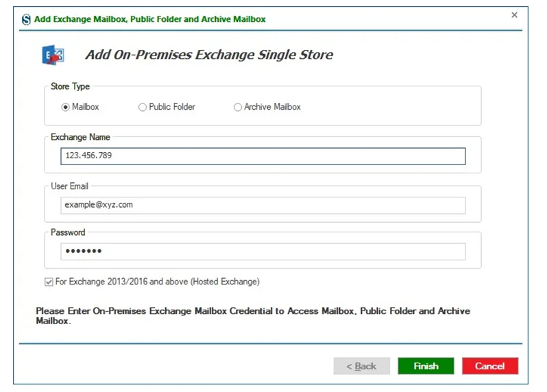Close the dialog with the X button

tap(514, 15)
